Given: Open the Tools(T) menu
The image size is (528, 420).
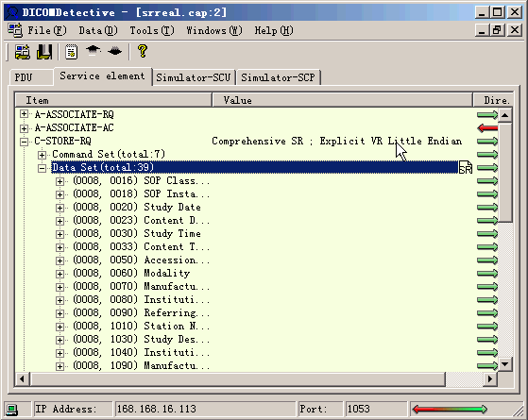Looking at the screenshot, I should coord(152,30).
